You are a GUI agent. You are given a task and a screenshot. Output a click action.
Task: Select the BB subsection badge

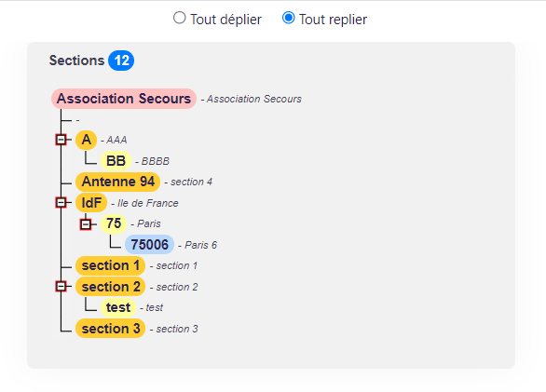116,161
